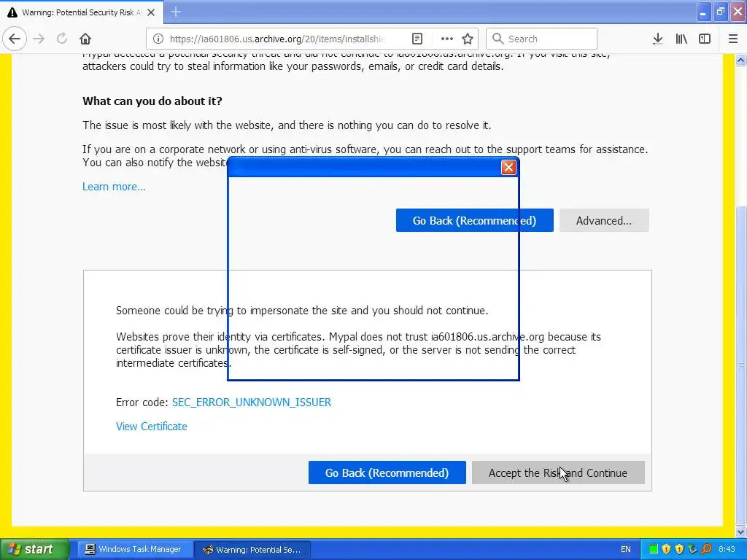Click the green CPU usage tray icon
Viewport: 747px width, 560px height.
pos(654,550)
